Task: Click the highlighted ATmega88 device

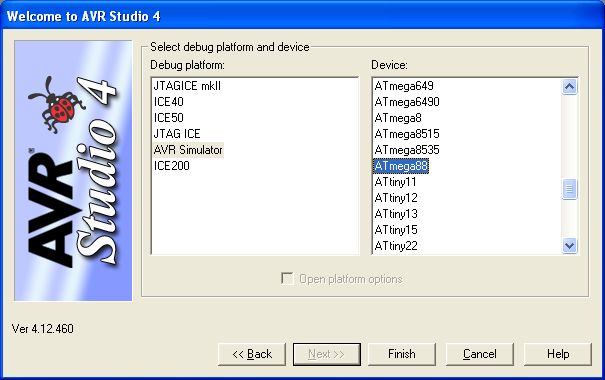Action: tap(401, 166)
